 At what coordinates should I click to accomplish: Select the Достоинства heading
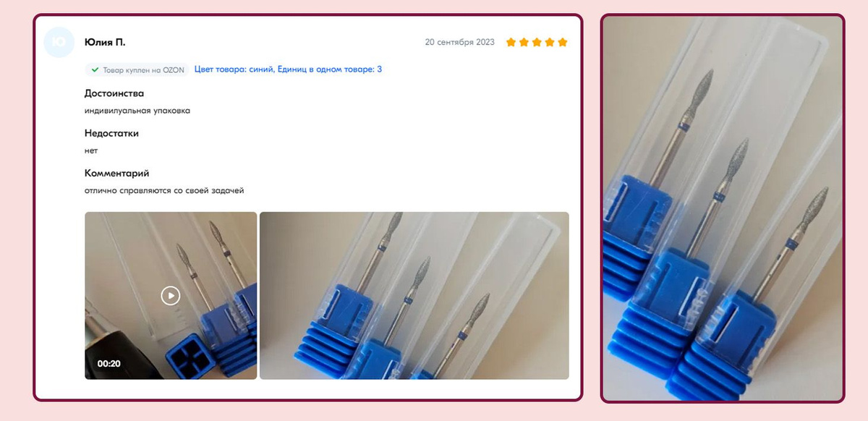[x=114, y=94]
